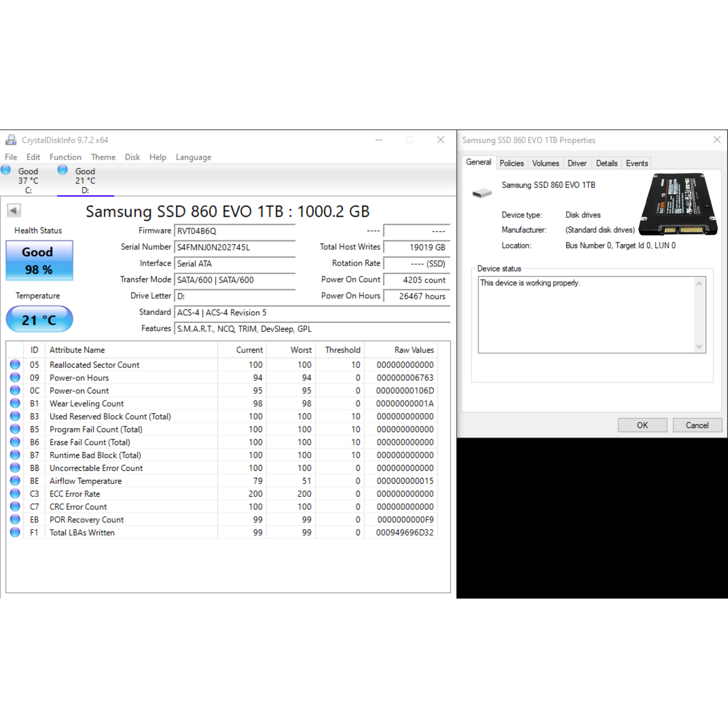Click status orb for Total LBAs Written
This screenshot has height=728, width=728.
click(x=15, y=532)
